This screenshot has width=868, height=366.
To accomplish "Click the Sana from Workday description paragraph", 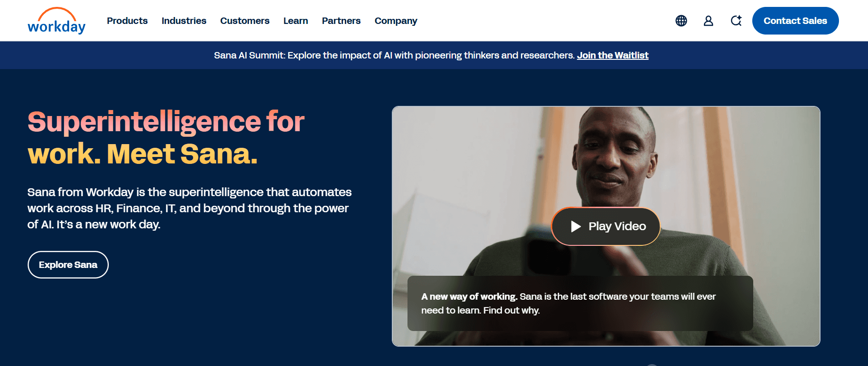I will 189,208.
